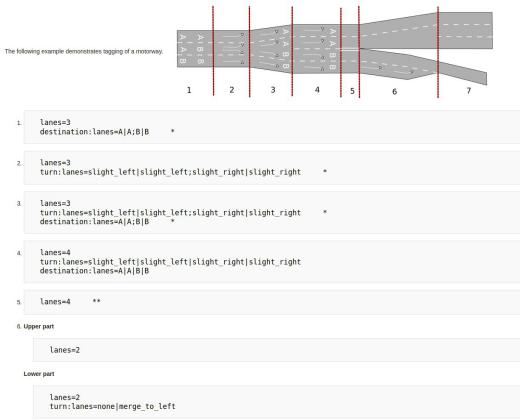Click the lanes=4 line in block 5
The height and width of the screenshot is (420, 520).
pos(55,302)
